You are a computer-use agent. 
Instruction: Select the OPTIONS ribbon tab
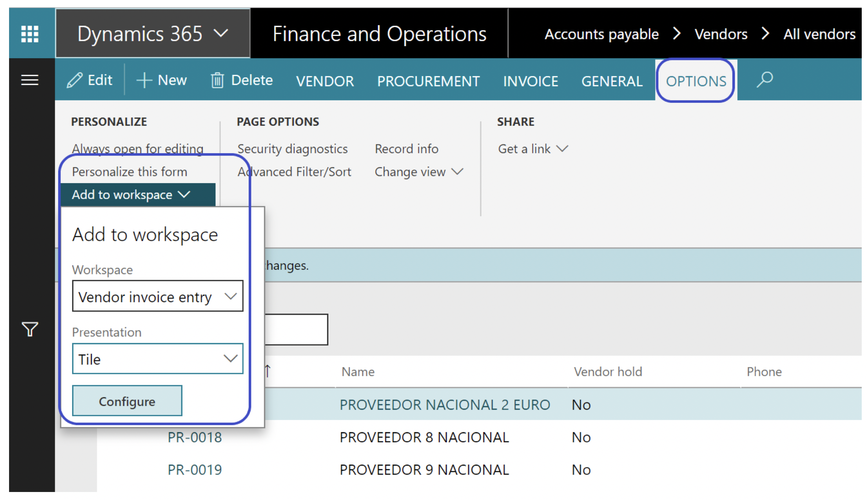point(696,81)
